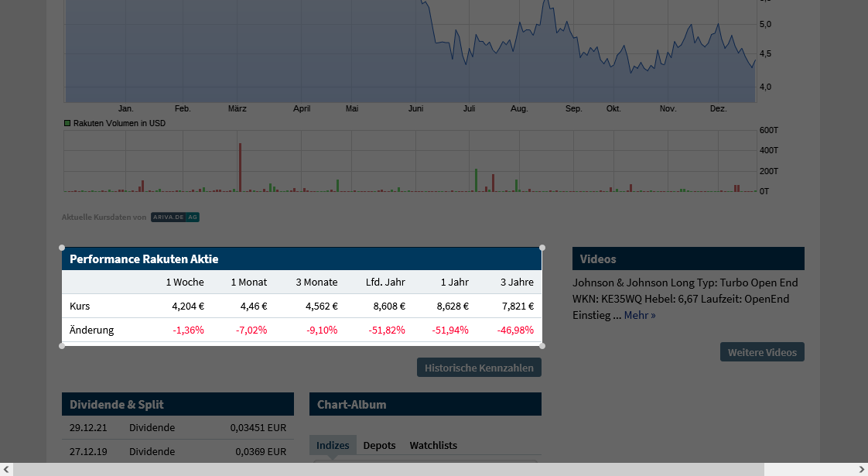Click the Aktuelle Kursdaten von text

(x=104, y=217)
